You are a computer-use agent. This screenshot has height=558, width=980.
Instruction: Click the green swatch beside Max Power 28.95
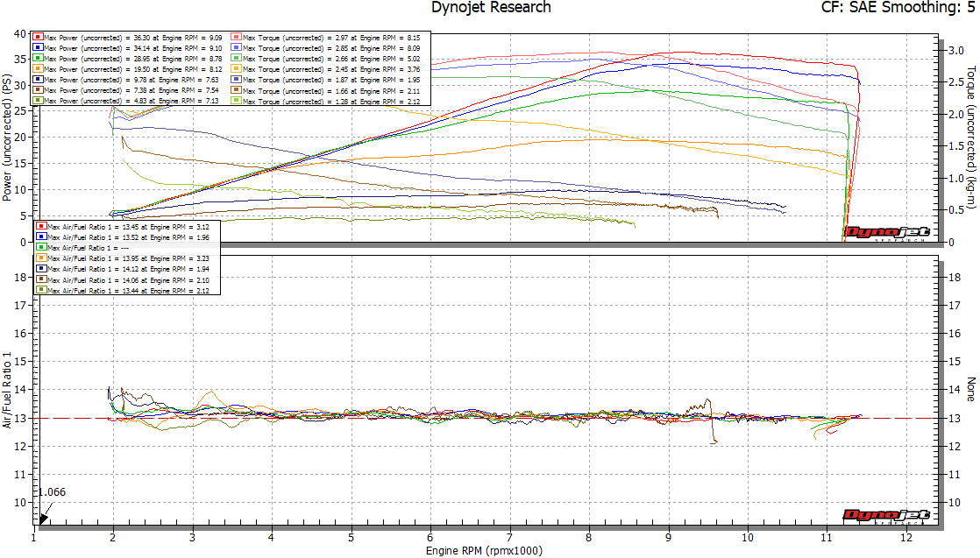click(x=38, y=59)
